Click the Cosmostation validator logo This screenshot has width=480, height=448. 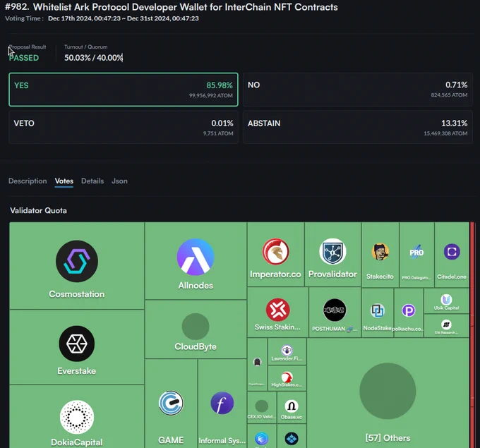pos(77,261)
